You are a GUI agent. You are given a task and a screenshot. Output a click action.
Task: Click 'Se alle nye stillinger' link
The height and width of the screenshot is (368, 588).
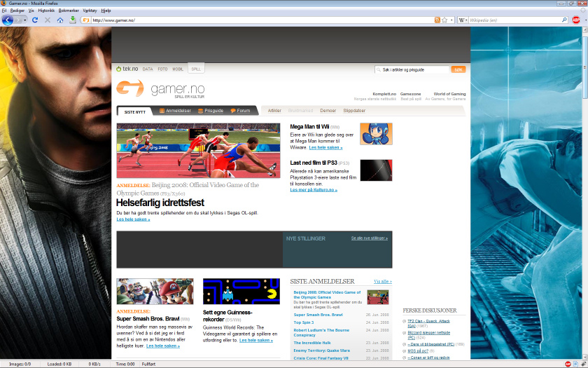[x=370, y=238]
